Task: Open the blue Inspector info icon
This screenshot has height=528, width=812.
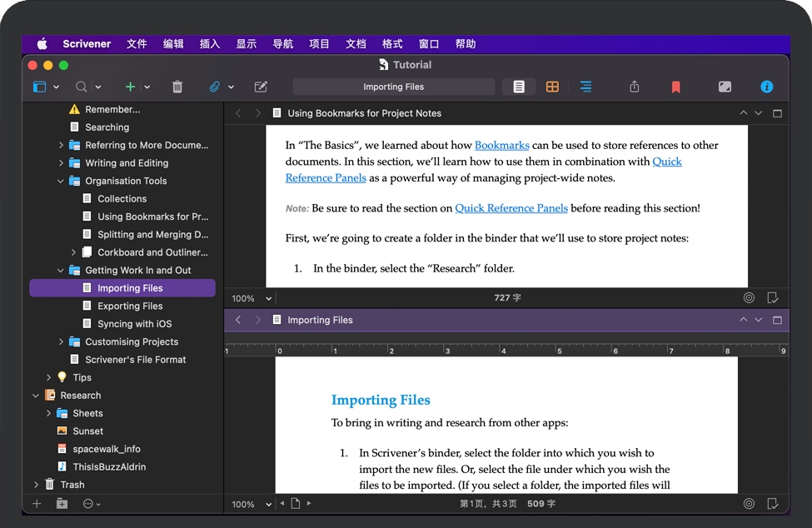Action: click(766, 87)
